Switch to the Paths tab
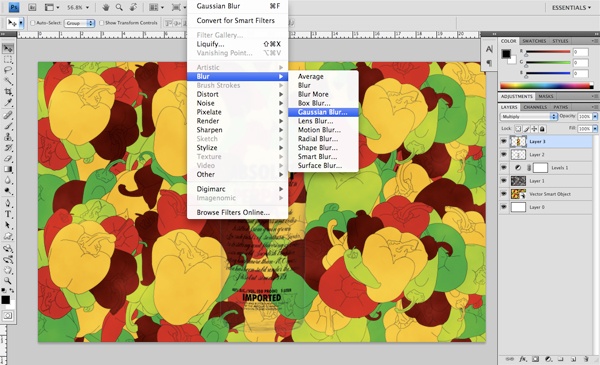Viewport: 600px width, 365px height. coord(561,107)
